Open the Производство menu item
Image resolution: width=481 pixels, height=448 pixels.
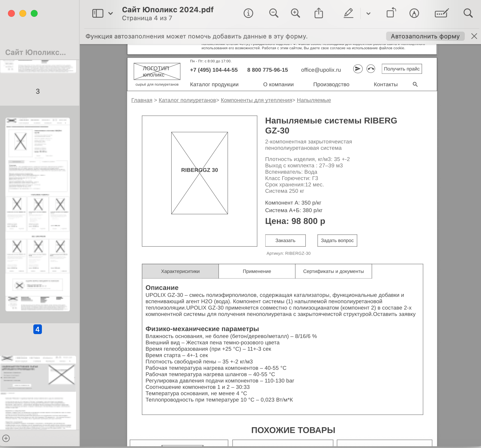331,85
